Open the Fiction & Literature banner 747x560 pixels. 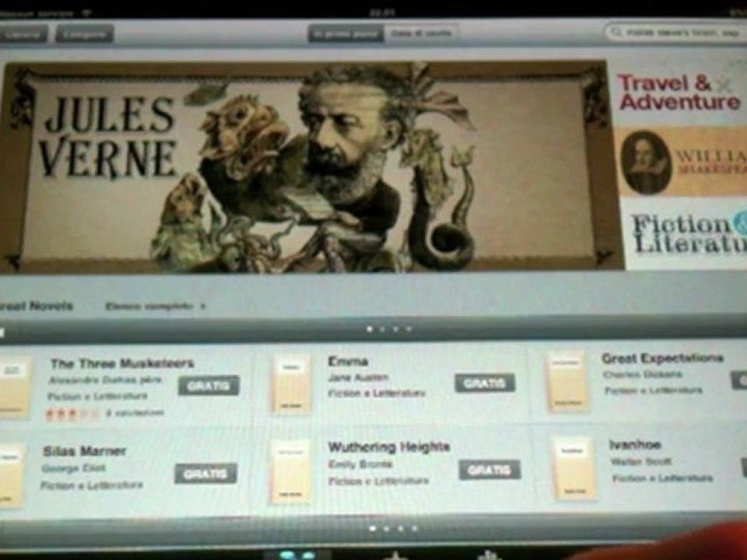click(686, 233)
